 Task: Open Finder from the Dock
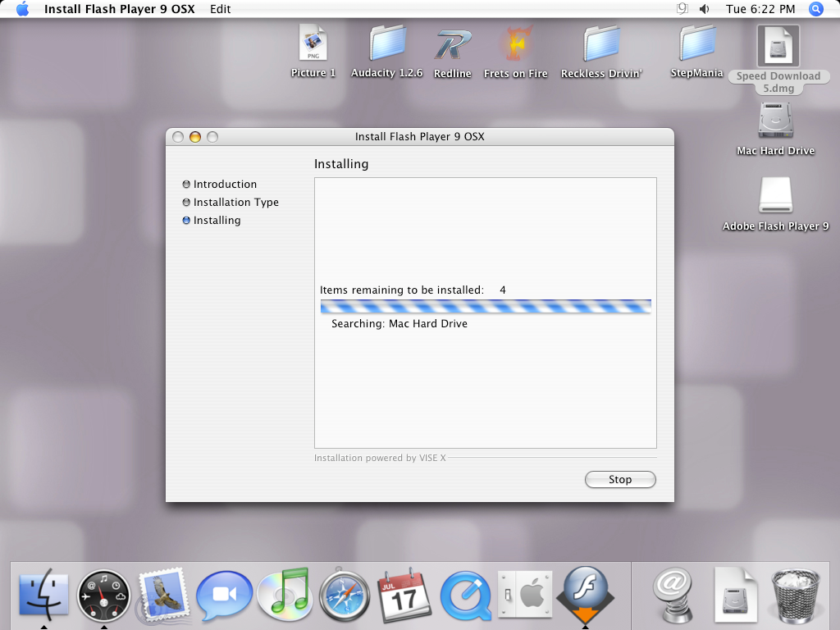[x=44, y=595]
